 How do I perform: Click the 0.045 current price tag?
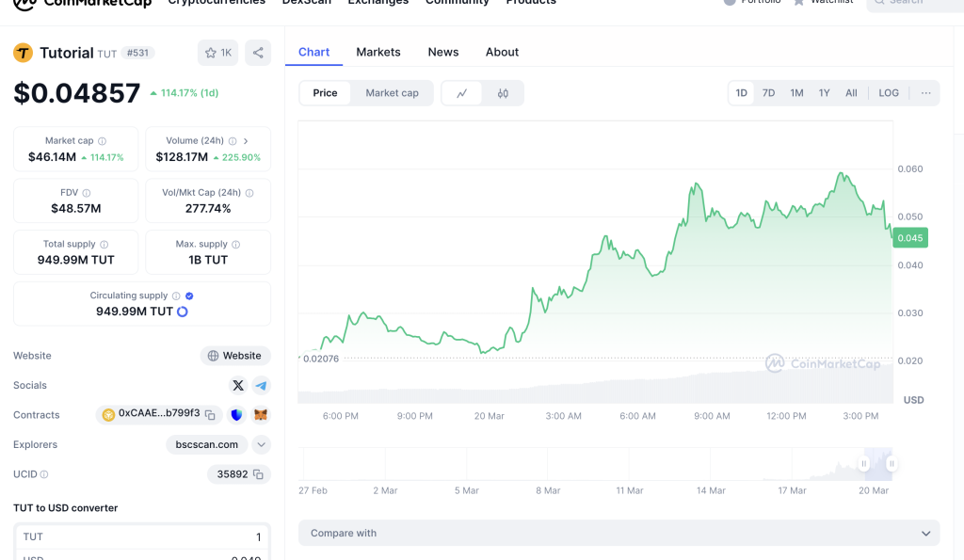point(910,238)
